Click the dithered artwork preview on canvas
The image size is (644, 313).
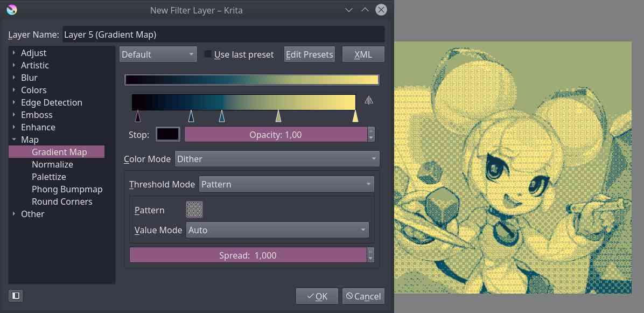tap(513, 168)
